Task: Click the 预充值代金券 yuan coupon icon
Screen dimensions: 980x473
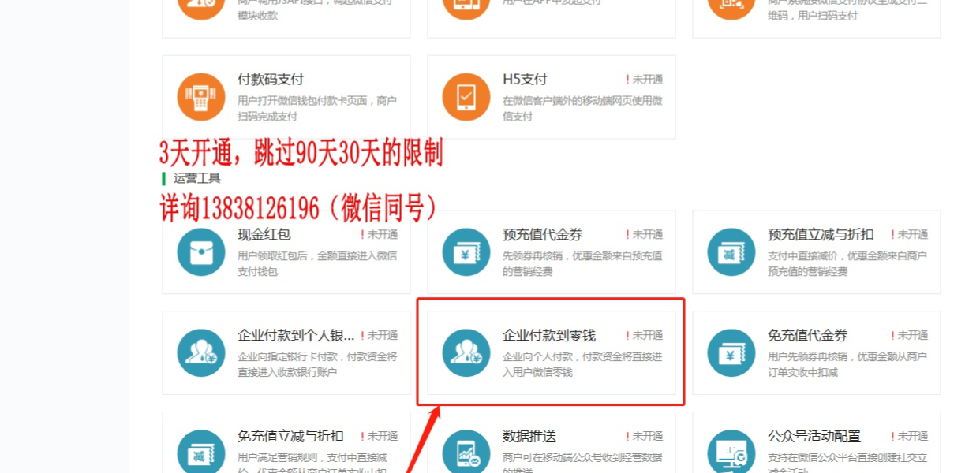Action: click(466, 252)
